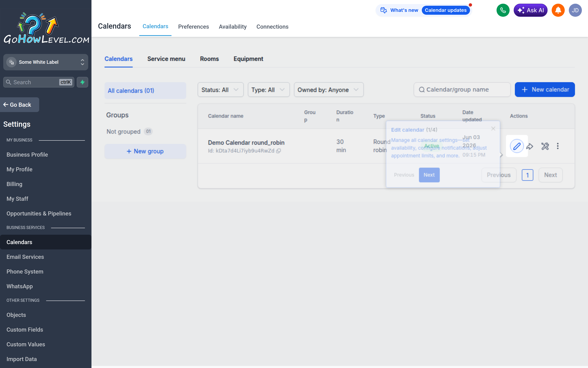Click the New group button
Viewport: 588px width, 368px height.
point(145,151)
